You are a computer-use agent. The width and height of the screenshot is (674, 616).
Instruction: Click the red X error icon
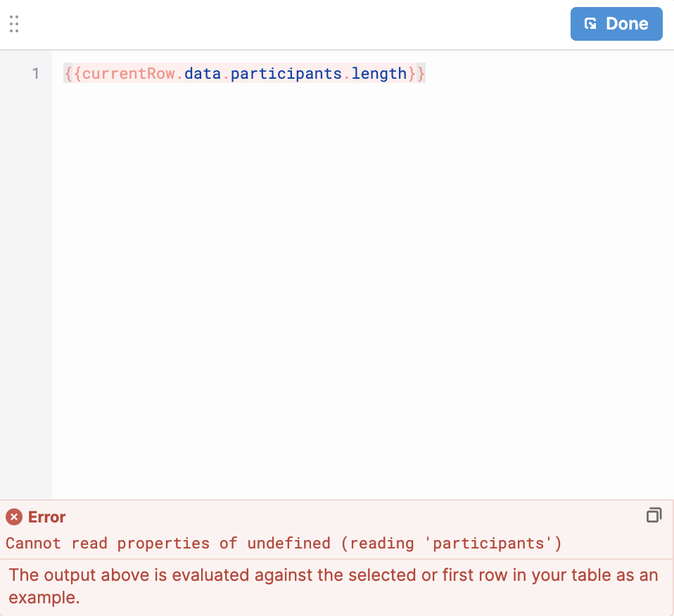pos(15,517)
